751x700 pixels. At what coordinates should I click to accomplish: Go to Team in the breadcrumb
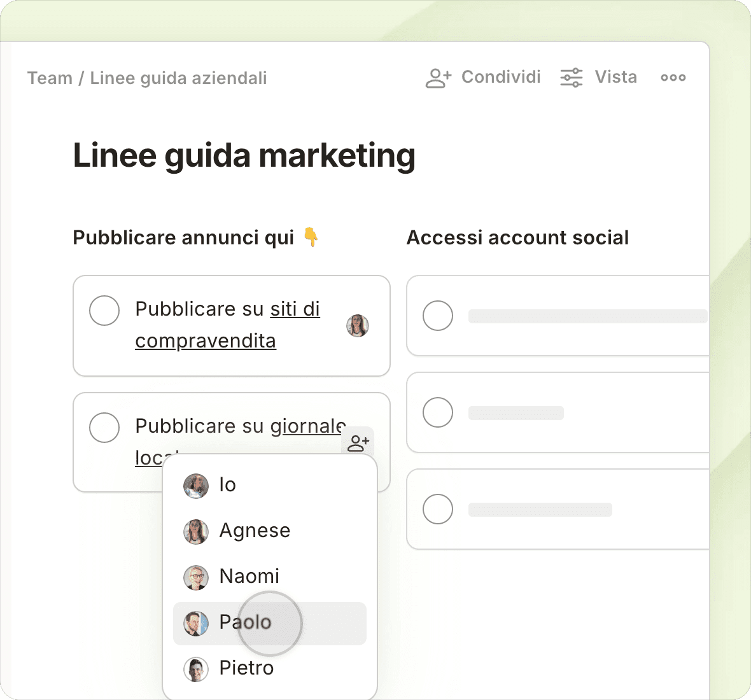tap(50, 78)
